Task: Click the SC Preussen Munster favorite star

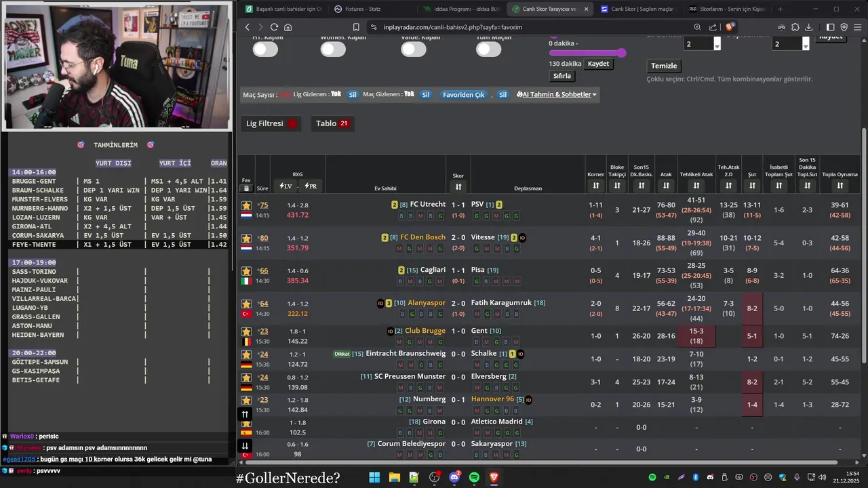Action: click(246, 378)
